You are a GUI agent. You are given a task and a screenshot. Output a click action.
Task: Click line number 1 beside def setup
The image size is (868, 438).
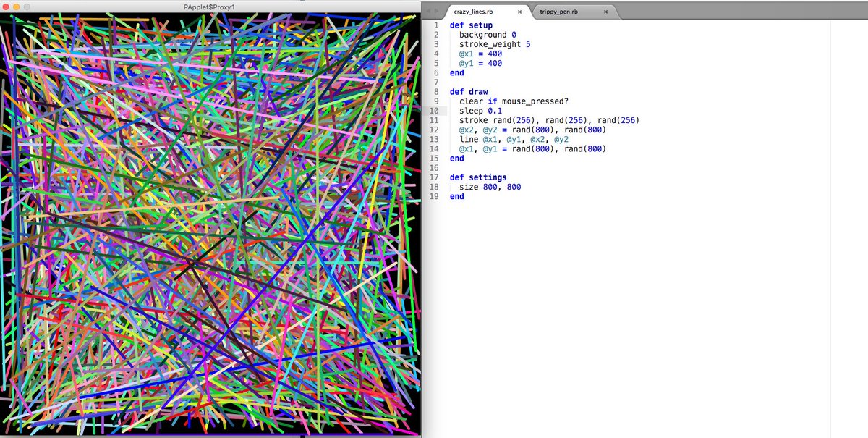[x=437, y=25]
